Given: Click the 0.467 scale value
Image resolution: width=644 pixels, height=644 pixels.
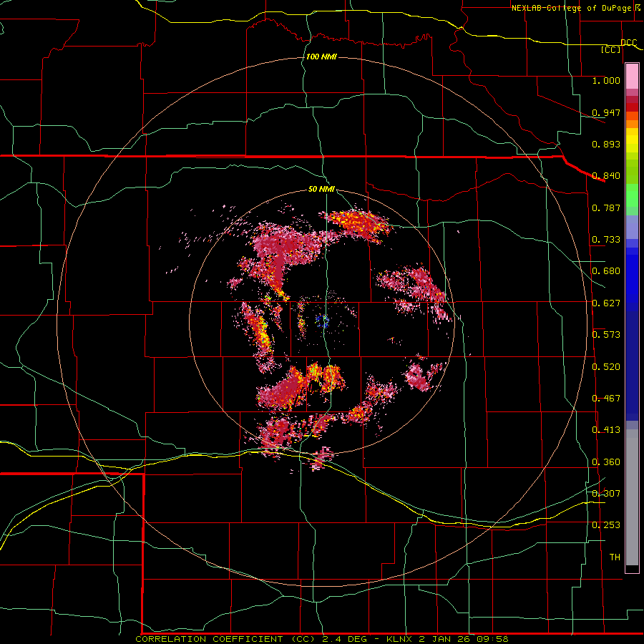Looking at the screenshot, I should pyautogui.click(x=606, y=399).
